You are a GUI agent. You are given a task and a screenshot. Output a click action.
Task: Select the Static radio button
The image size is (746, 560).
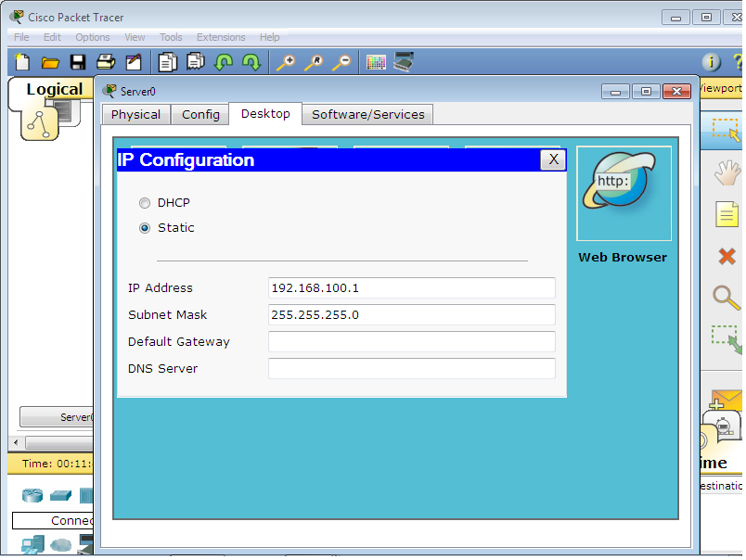145,228
